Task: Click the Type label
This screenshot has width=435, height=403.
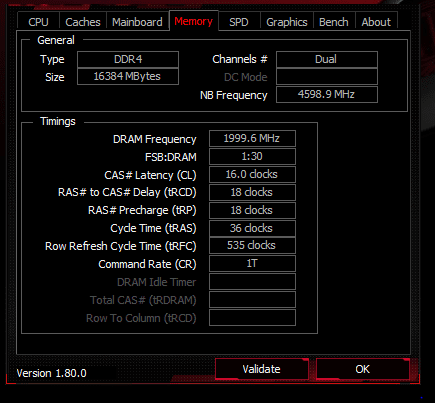Action: point(52,60)
